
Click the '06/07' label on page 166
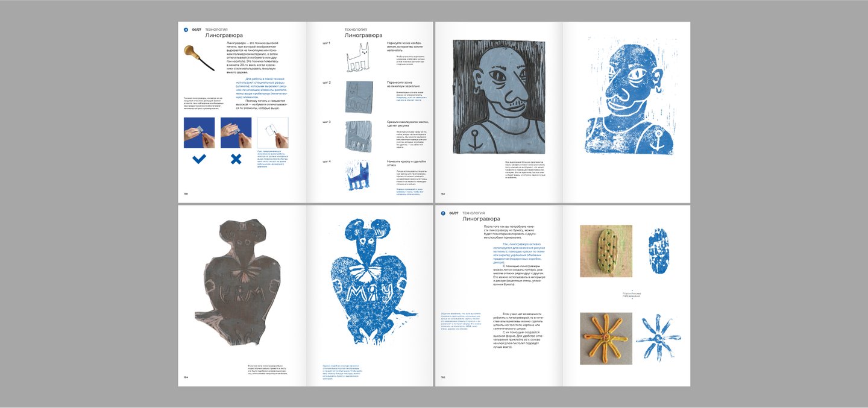453,213
